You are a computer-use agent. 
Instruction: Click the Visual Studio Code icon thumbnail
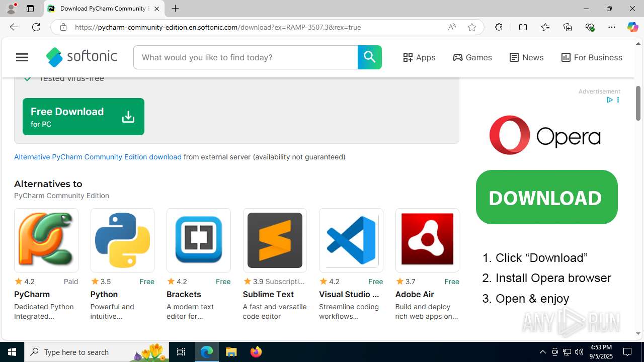351,240
